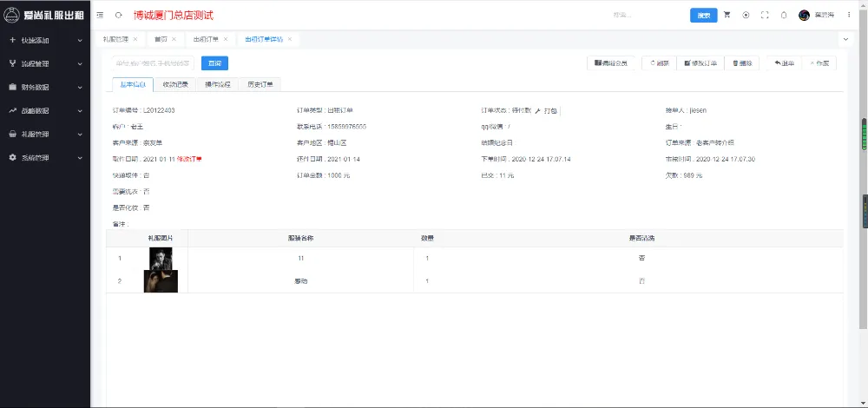Switch to the 历史订单 tab
The width and height of the screenshot is (868, 408).
coord(259,84)
